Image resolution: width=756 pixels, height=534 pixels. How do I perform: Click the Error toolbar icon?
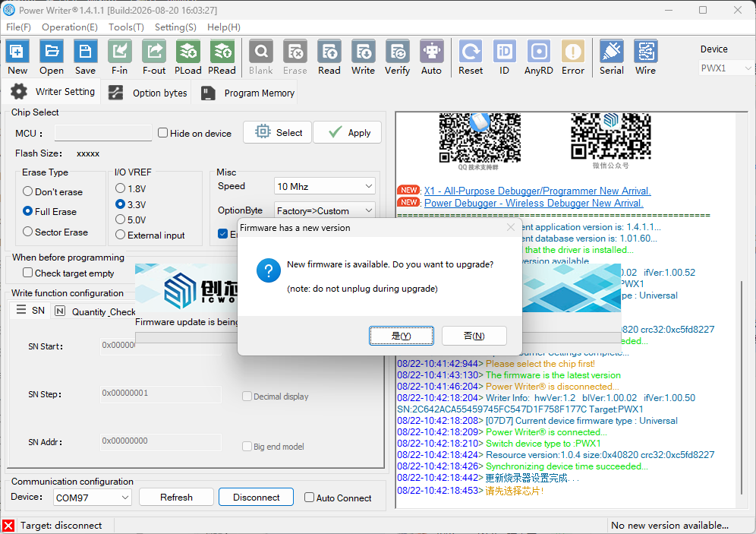point(573,52)
